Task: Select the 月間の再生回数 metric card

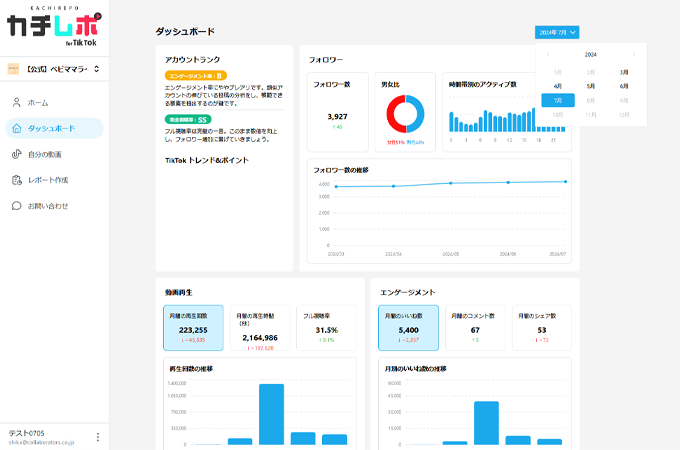Action: [x=193, y=328]
